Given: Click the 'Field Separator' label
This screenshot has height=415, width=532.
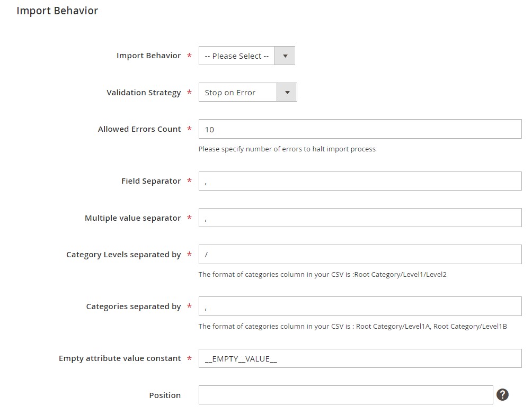Looking at the screenshot, I should click(151, 182).
